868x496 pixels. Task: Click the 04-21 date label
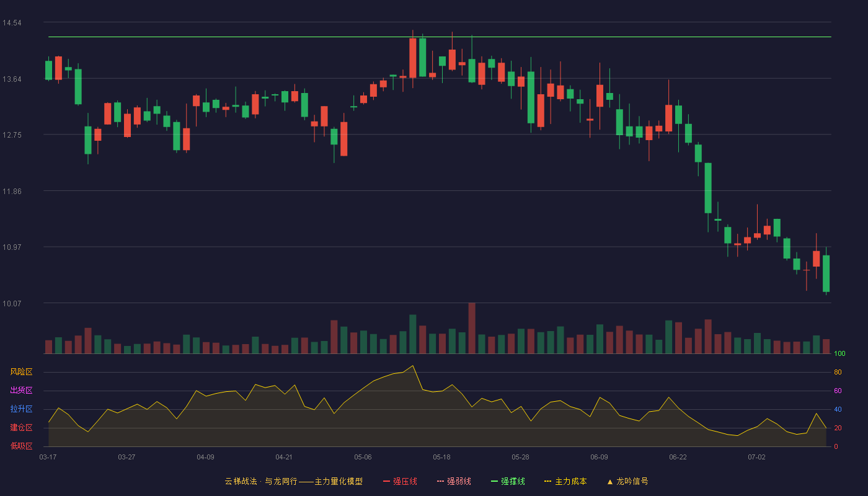click(x=284, y=457)
